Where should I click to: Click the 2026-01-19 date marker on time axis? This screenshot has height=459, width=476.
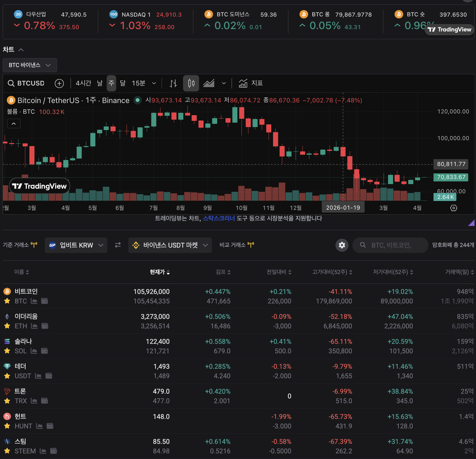point(343,208)
